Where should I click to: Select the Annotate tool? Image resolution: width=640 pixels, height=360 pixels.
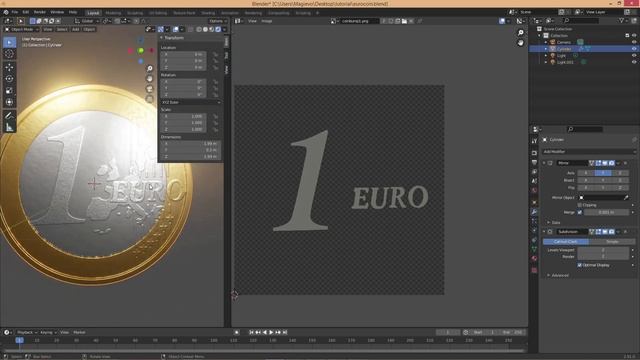pos(9,116)
